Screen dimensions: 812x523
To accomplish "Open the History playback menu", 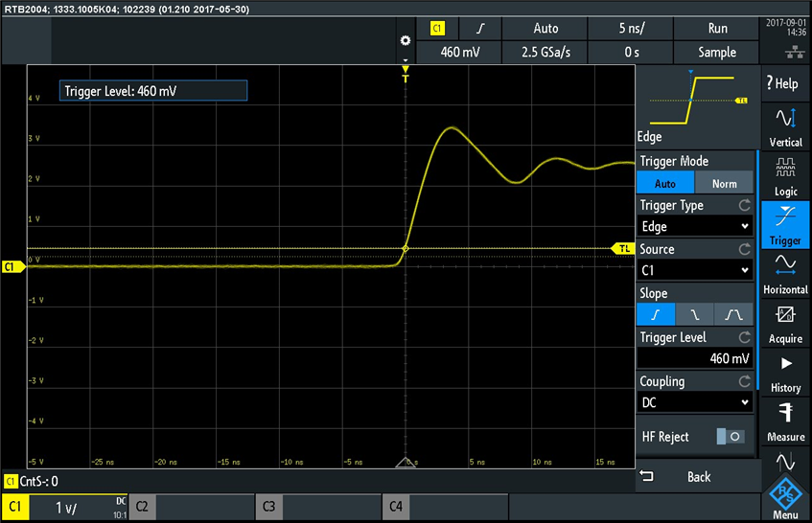I will click(x=785, y=374).
